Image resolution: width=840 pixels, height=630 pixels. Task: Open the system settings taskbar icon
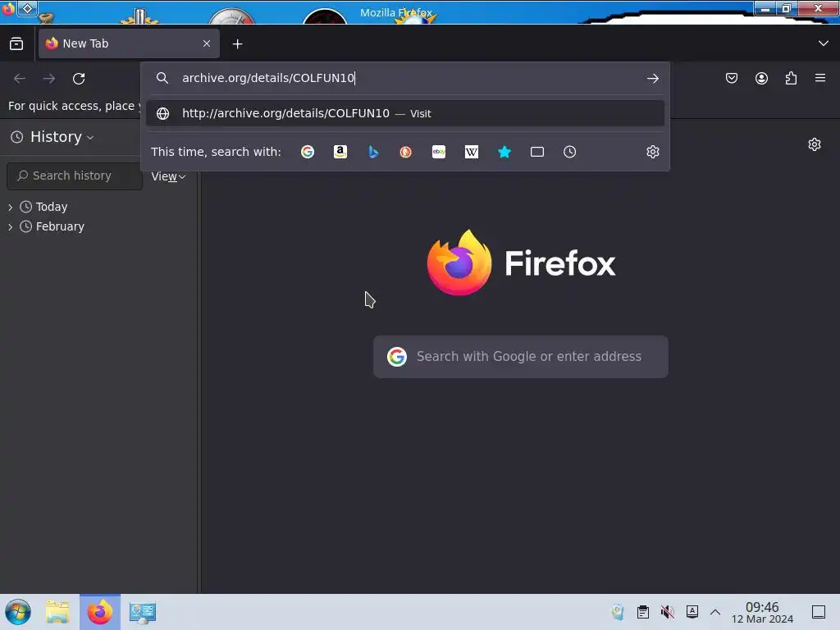(x=143, y=612)
